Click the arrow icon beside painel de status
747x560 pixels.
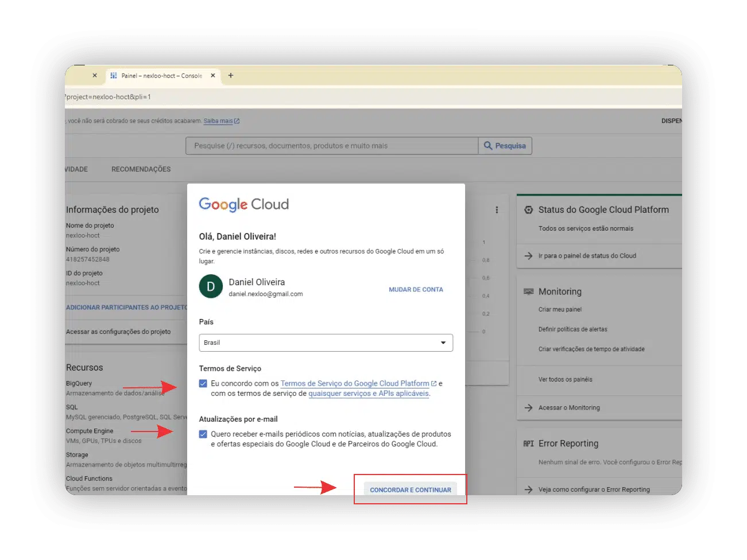[x=528, y=256]
